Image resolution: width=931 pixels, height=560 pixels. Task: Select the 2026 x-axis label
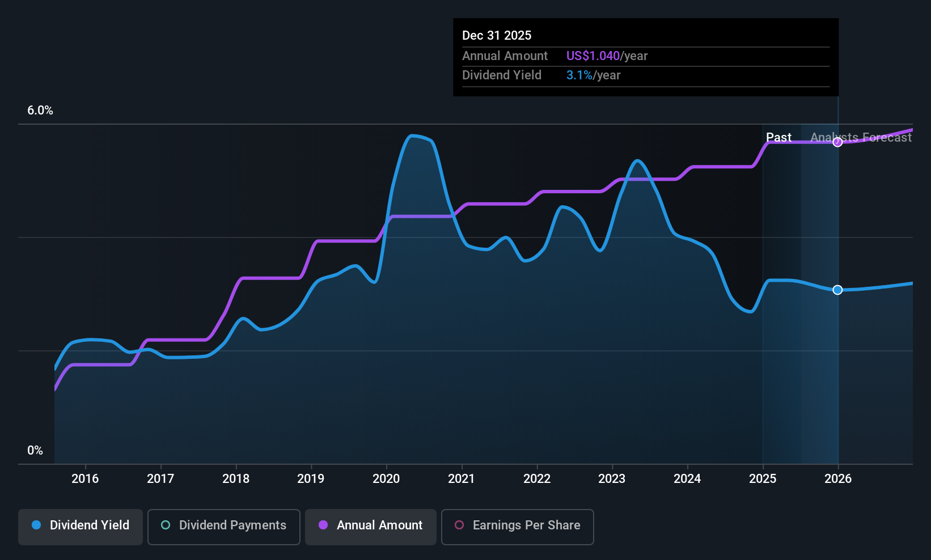[838, 479]
